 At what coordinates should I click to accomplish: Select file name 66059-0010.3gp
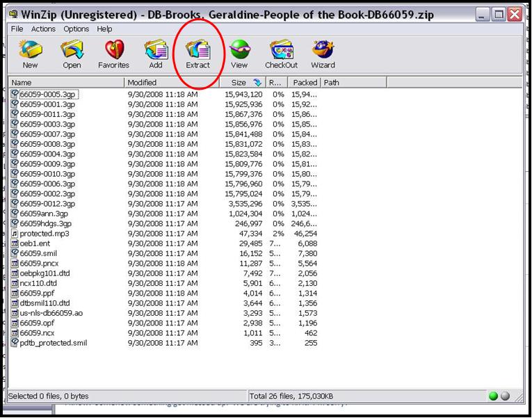[x=47, y=174]
